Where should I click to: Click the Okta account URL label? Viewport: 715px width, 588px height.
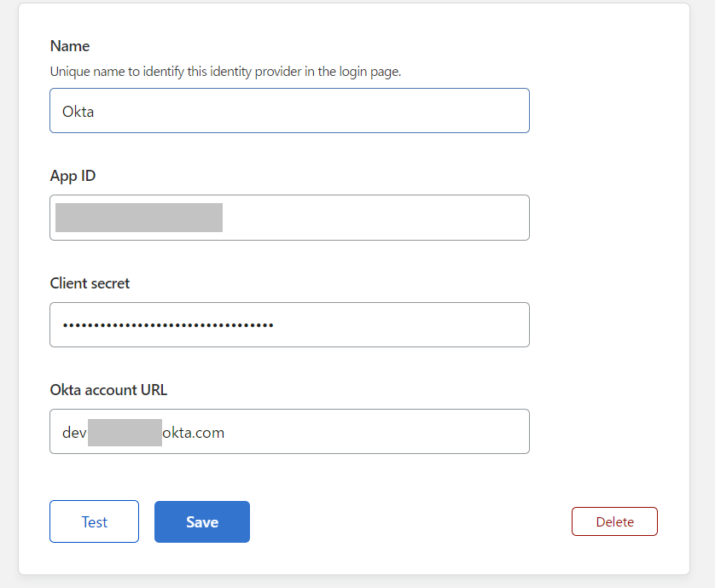(108, 390)
